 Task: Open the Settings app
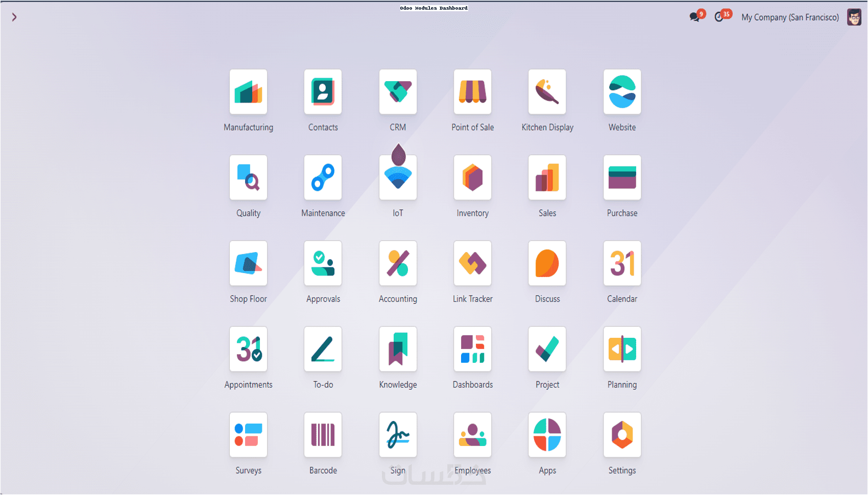[x=622, y=435]
